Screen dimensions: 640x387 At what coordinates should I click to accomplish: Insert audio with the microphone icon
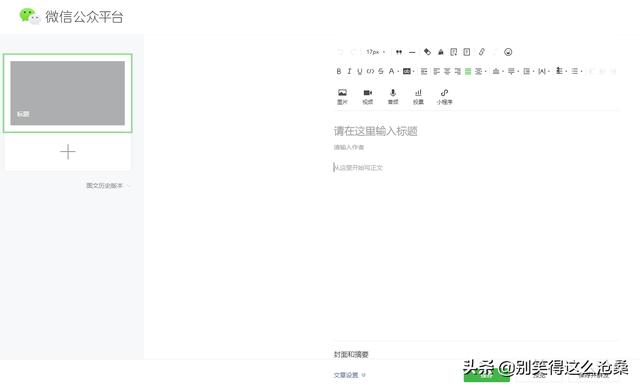pyautogui.click(x=393, y=97)
